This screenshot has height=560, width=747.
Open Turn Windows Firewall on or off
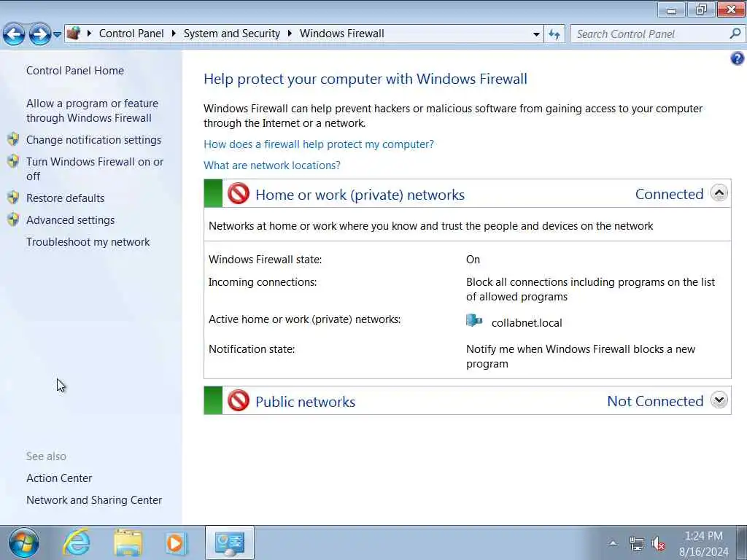[94, 168]
